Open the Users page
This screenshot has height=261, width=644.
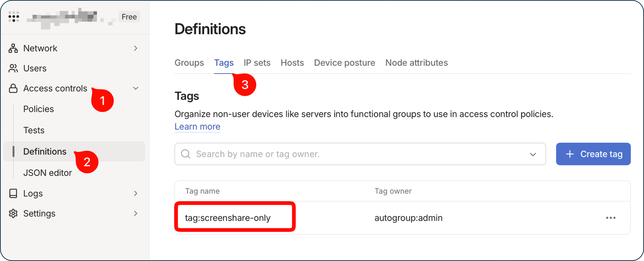35,68
